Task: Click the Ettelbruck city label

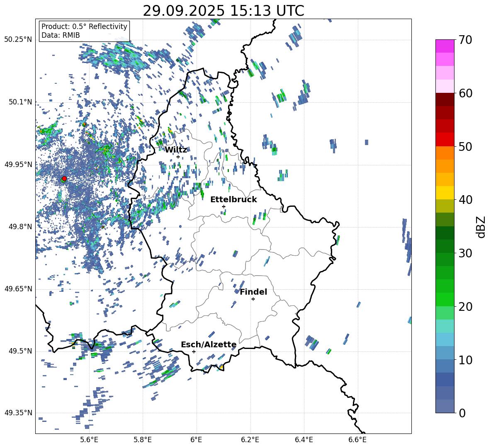Action: click(233, 200)
